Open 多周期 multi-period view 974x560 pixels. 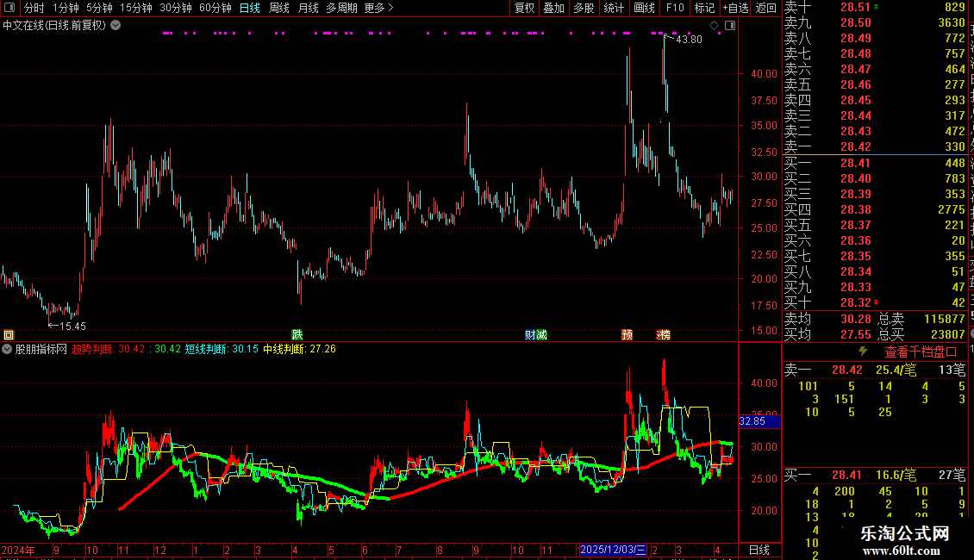point(341,8)
